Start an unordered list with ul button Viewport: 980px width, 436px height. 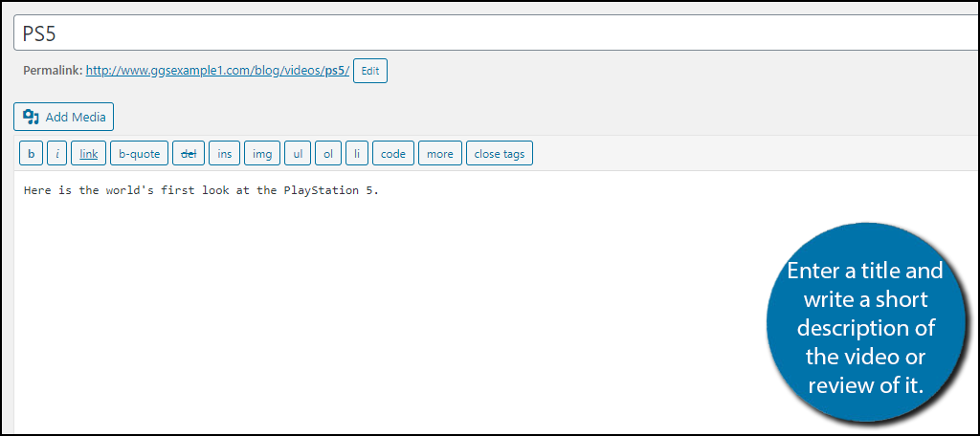[298, 154]
